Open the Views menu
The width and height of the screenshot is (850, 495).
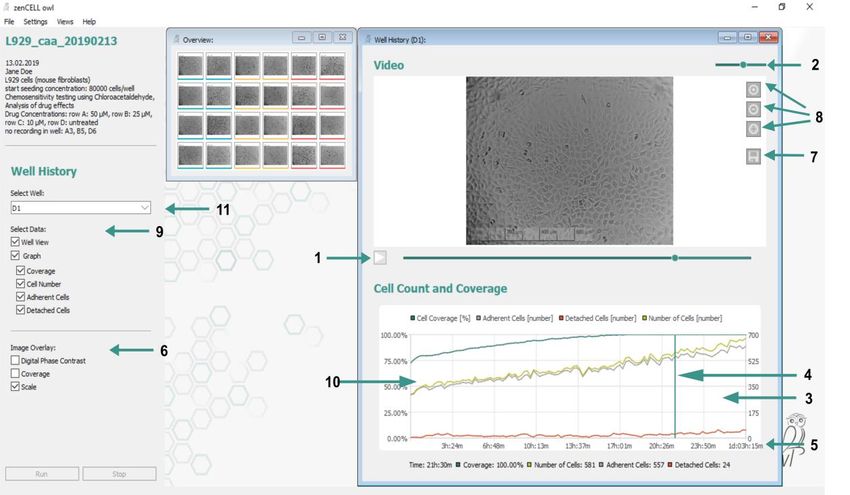65,22
